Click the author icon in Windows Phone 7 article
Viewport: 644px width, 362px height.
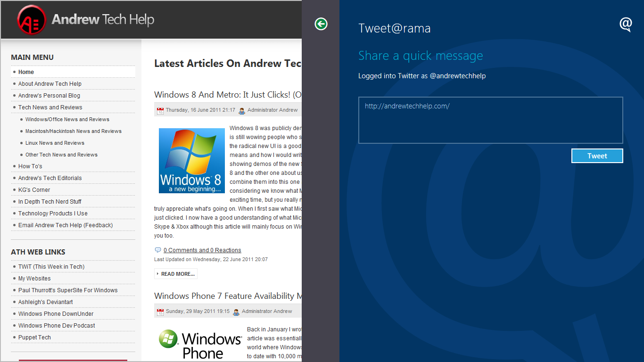pyautogui.click(x=236, y=312)
